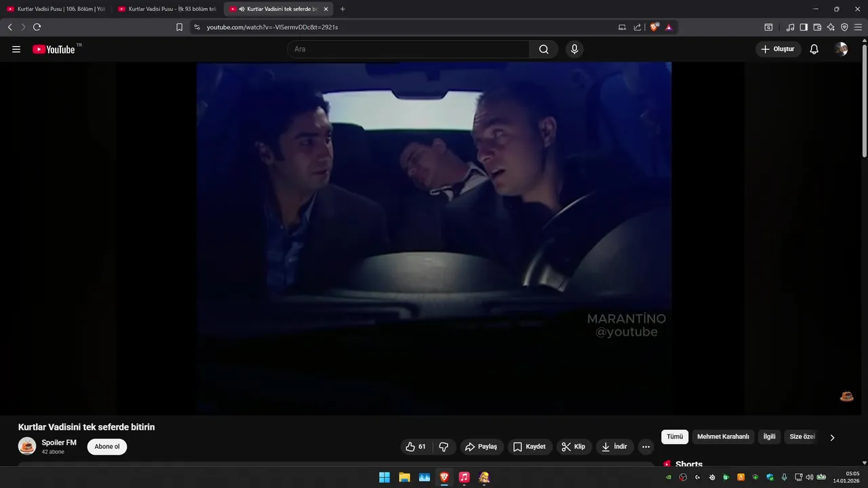
Task: Open NVIDIA tray icon
Action: [x=669, y=477]
